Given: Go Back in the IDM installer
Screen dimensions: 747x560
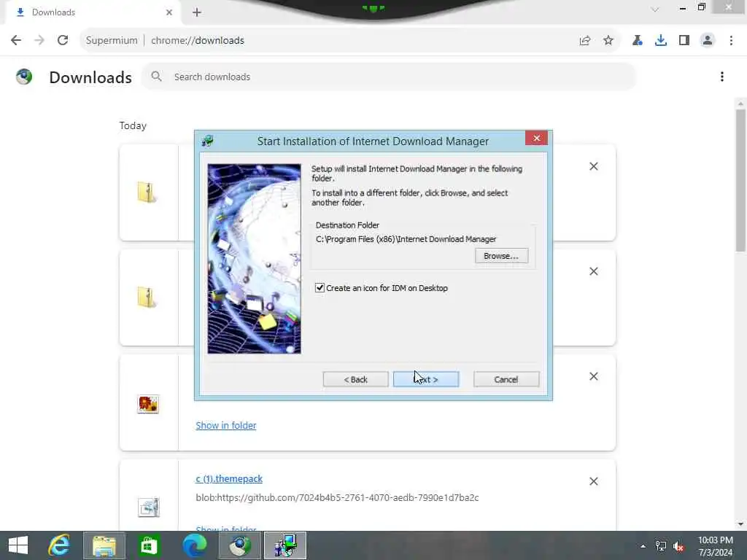Looking at the screenshot, I should [355, 379].
